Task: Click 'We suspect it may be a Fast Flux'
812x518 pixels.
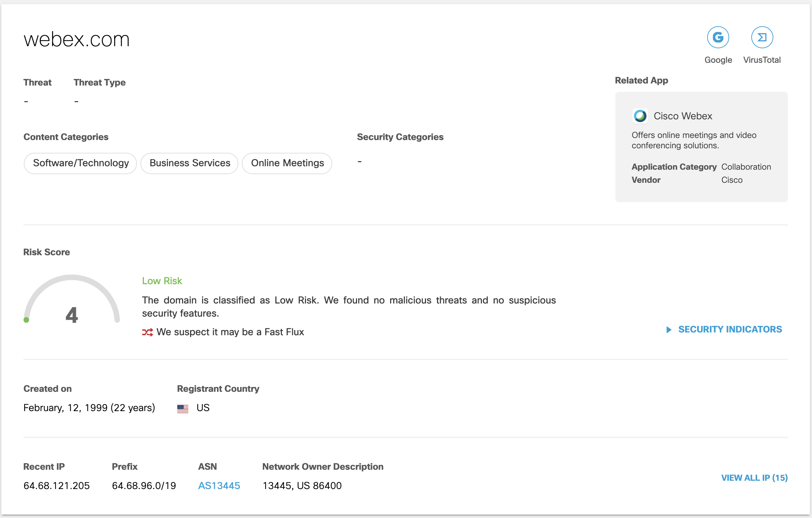Action: click(x=230, y=332)
